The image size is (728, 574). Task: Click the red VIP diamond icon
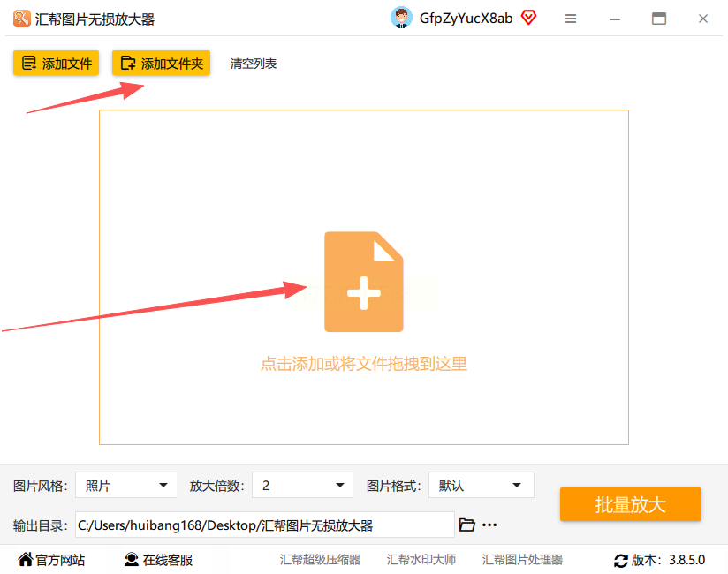(528, 18)
